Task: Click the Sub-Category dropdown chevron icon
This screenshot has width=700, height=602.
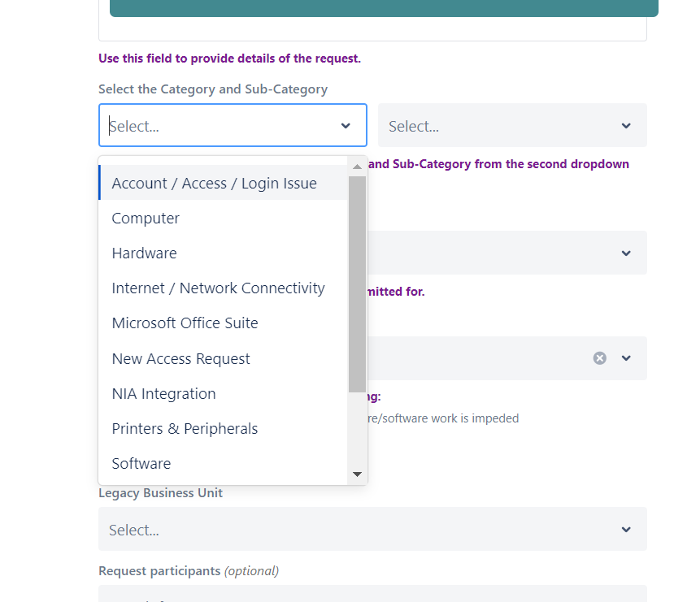Action: pos(626,126)
